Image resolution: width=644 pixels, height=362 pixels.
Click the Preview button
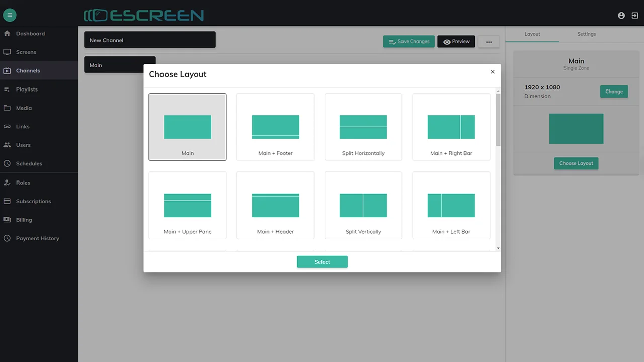[x=456, y=42]
